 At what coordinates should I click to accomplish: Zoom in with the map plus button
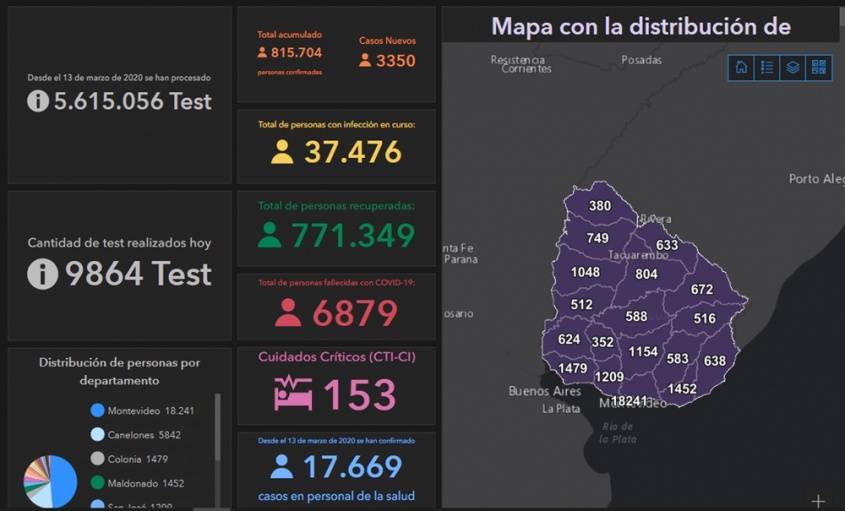(x=818, y=501)
